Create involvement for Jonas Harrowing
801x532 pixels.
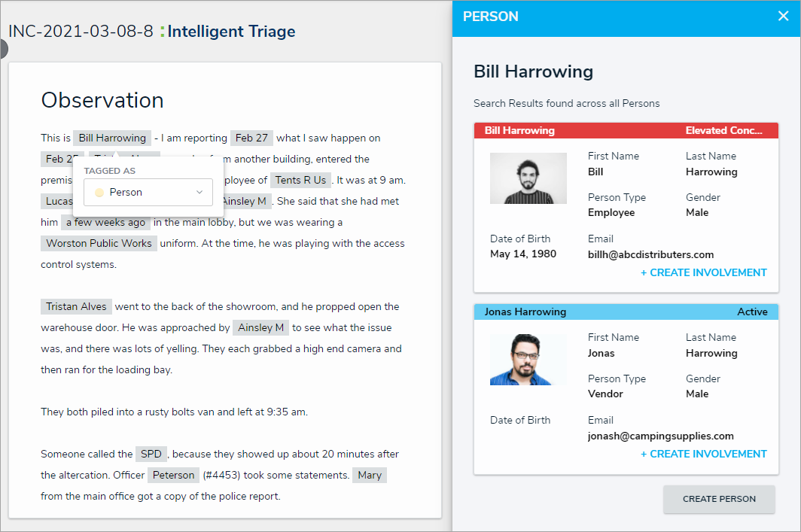pyautogui.click(x=703, y=454)
